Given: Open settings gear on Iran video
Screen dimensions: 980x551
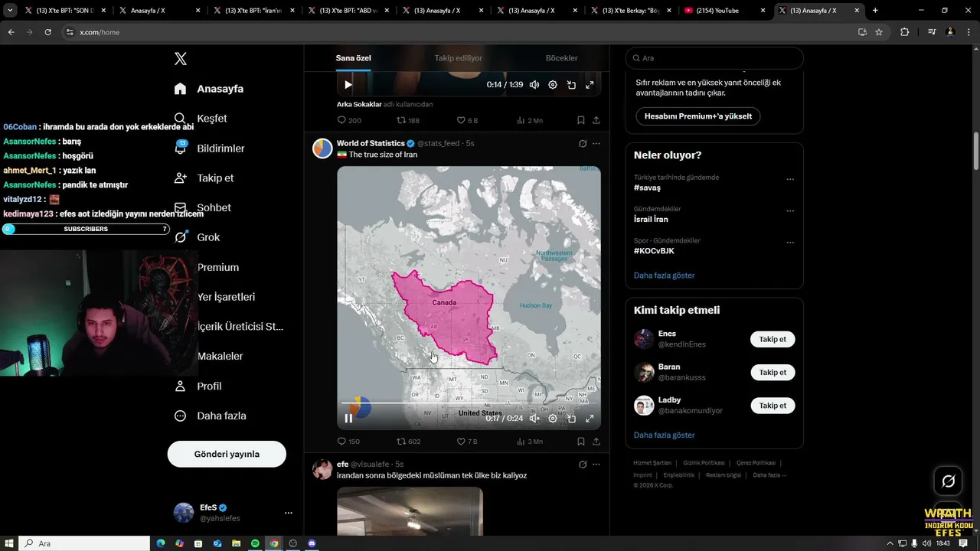Looking at the screenshot, I should click(553, 419).
